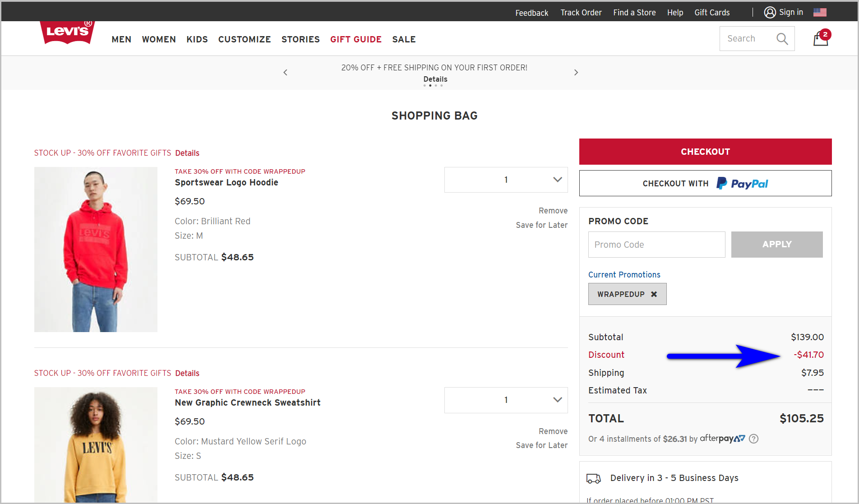Advance the promo banner with right arrow

pyautogui.click(x=576, y=72)
